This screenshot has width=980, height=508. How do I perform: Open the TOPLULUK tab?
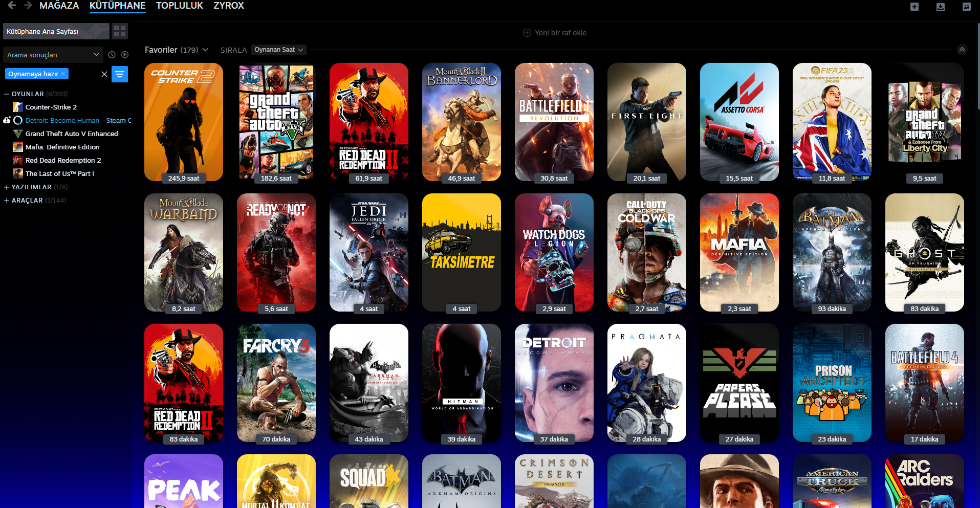coord(180,6)
